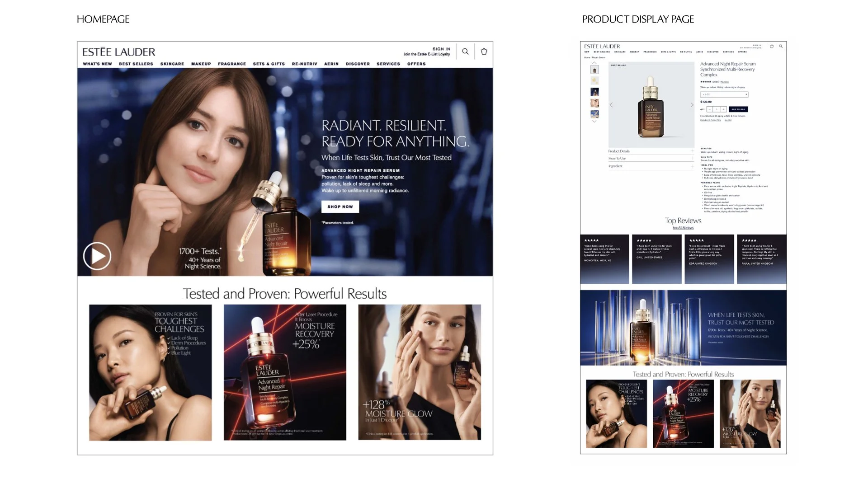Open the Gail, United States review card
Image resolution: width=868 pixels, height=488 pixels.
pyautogui.click(x=656, y=259)
